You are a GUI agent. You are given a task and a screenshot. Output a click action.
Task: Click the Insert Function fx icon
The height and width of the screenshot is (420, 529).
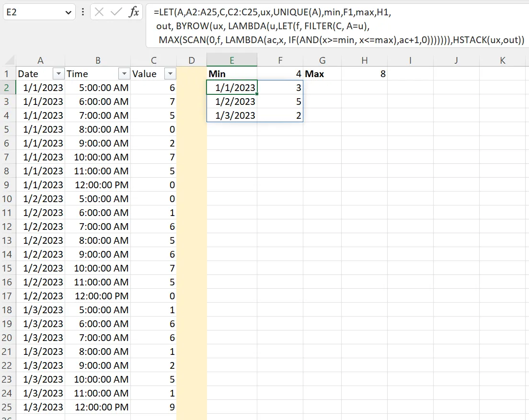[x=134, y=12]
